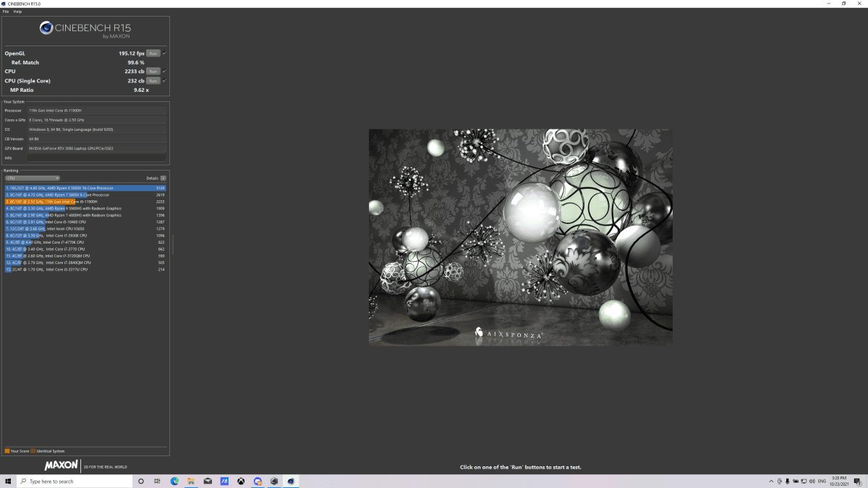Toggle CPU Single Core test checkbox
Image resolution: width=868 pixels, height=488 pixels.
tap(164, 81)
